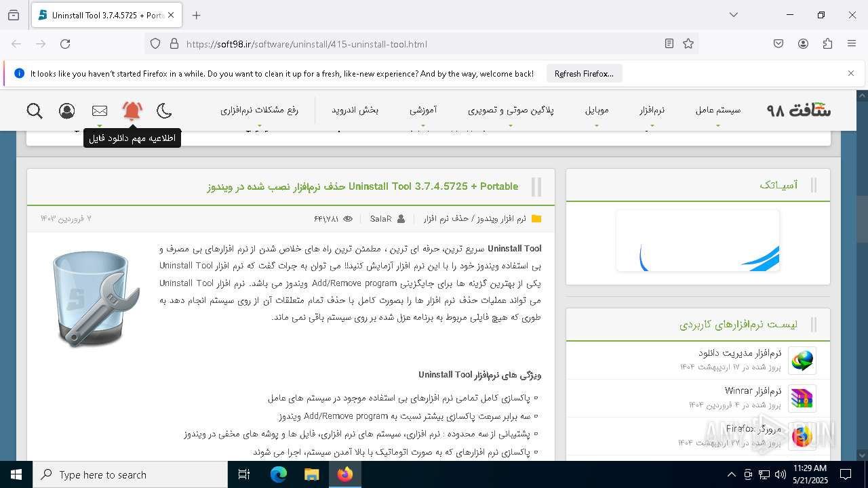Click the Internet Download Manager icon
The height and width of the screenshot is (488, 868).
coord(802,361)
